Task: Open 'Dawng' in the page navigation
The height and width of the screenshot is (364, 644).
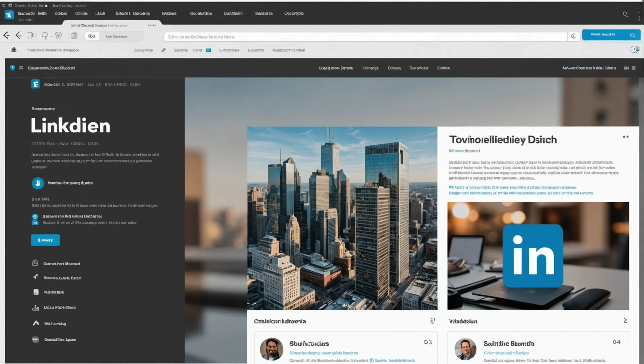Action: 394,68
